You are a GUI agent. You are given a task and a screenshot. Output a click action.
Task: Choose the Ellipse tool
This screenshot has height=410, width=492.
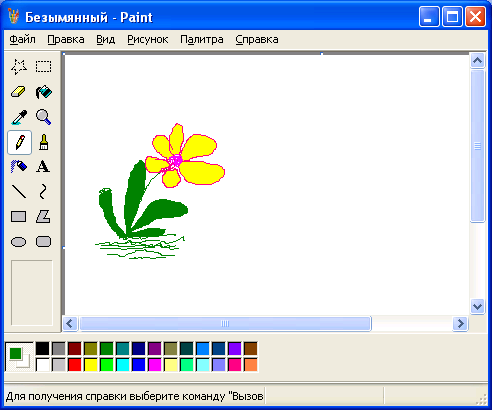(x=19, y=242)
